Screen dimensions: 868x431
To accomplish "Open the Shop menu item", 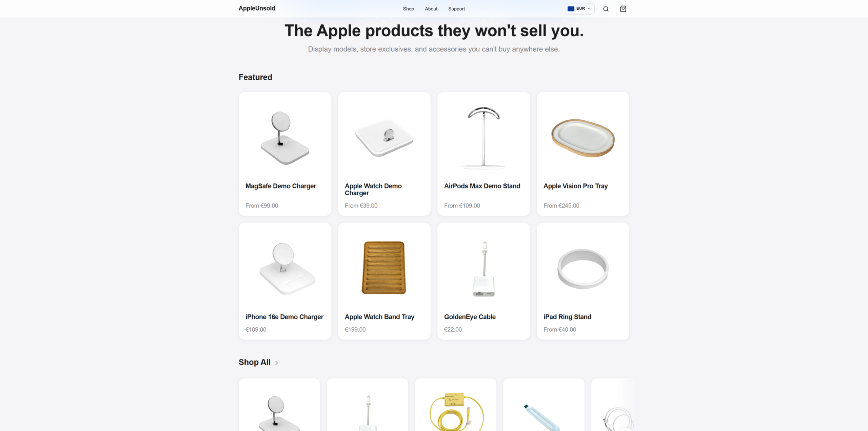I will tap(408, 9).
